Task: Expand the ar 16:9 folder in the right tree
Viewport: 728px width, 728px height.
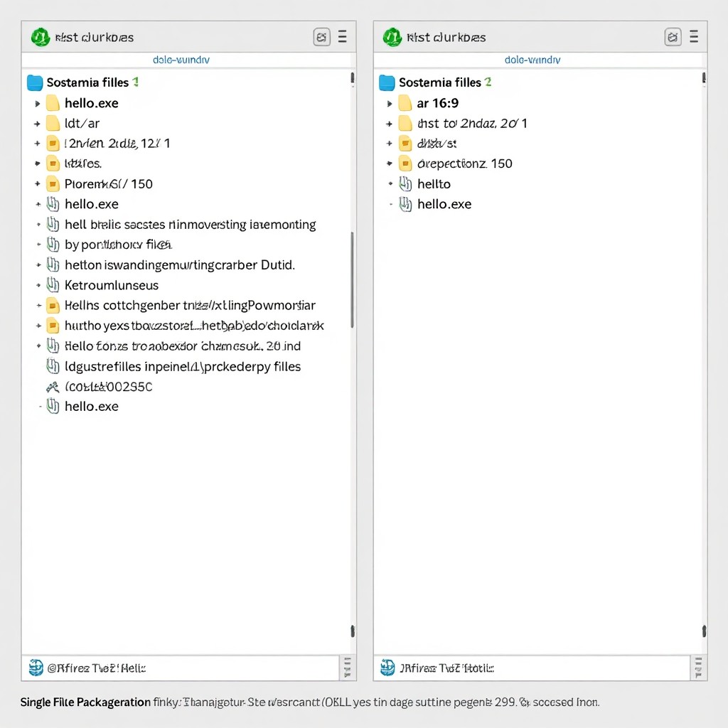Action: [390, 104]
